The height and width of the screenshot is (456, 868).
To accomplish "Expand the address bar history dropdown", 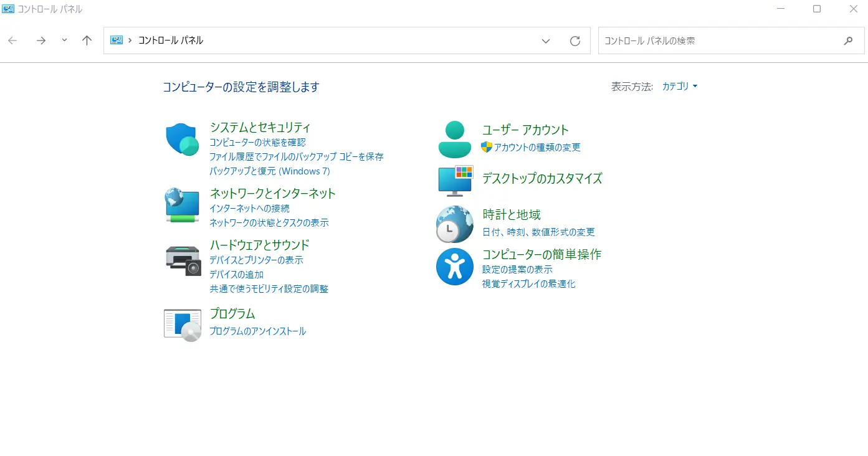I will point(546,40).
